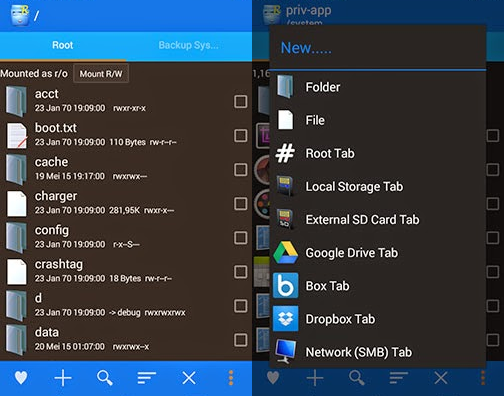This screenshot has height=396, width=504.
Task: Create a new Folder from the menu
Action: 378,87
